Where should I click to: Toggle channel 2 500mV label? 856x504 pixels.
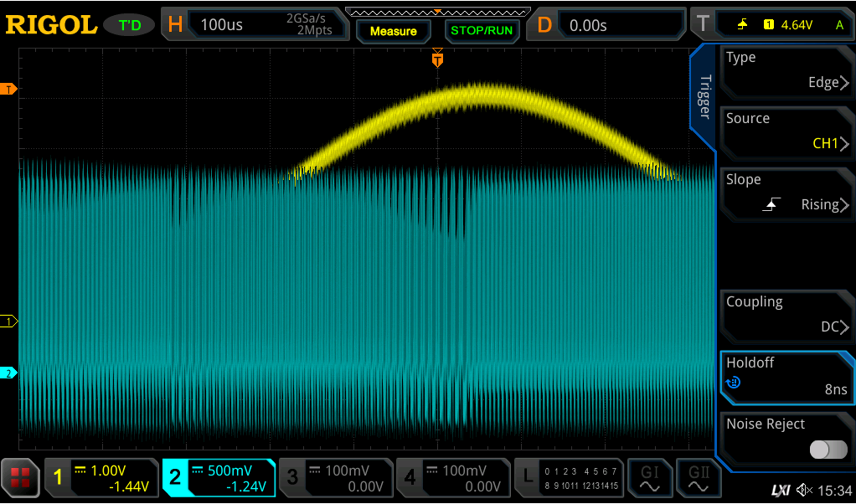coord(229,471)
